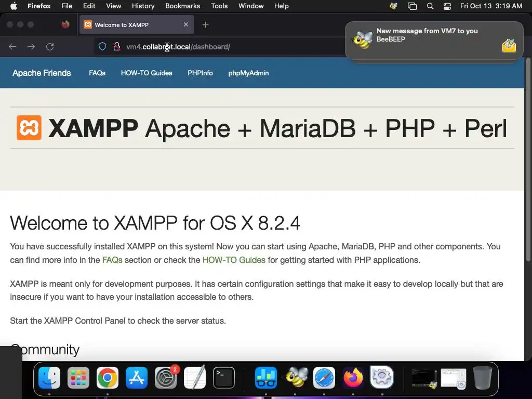Image resolution: width=532 pixels, height=399 pixels.
Task: Click the date and time clock
Action: 491,6
